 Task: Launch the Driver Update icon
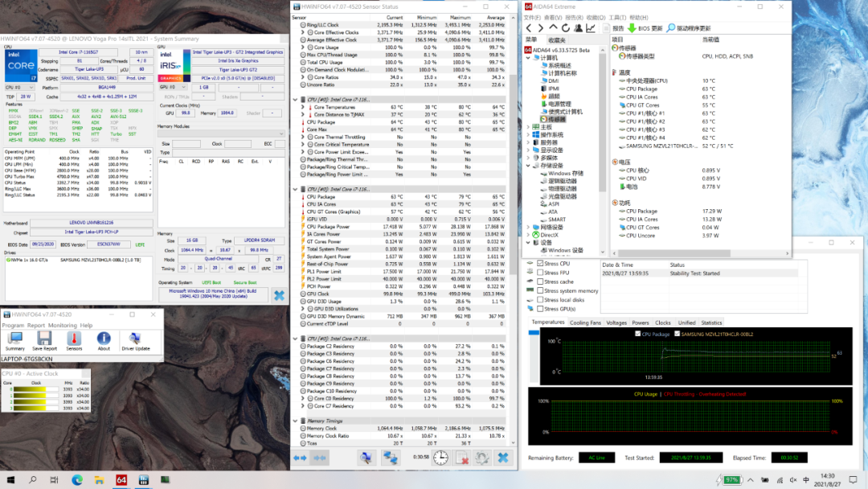tap(133, 339)
